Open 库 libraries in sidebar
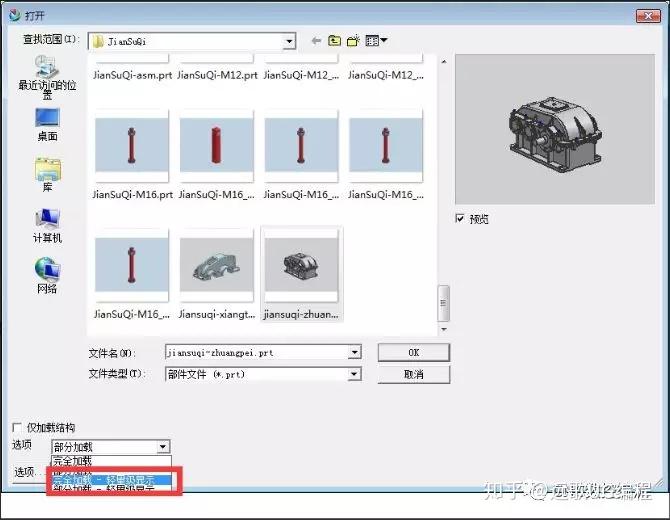670x520 pixels. click(47, 175)
